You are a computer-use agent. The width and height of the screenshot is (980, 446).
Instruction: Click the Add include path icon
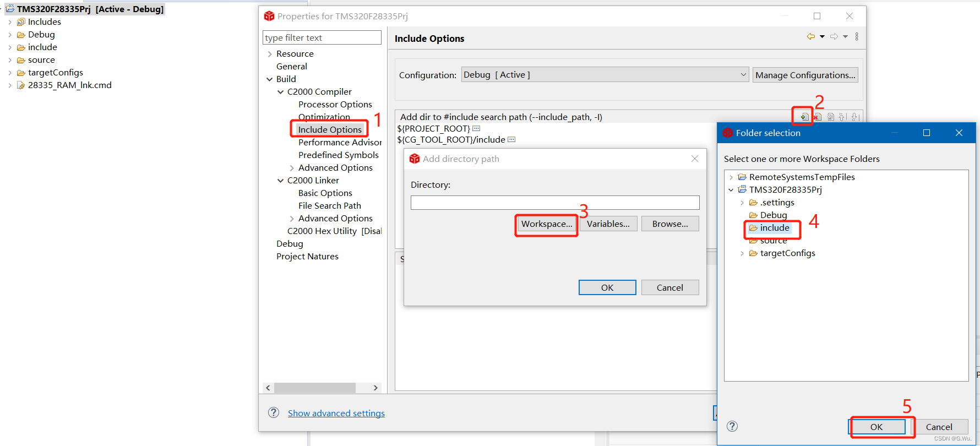(804, 117)
